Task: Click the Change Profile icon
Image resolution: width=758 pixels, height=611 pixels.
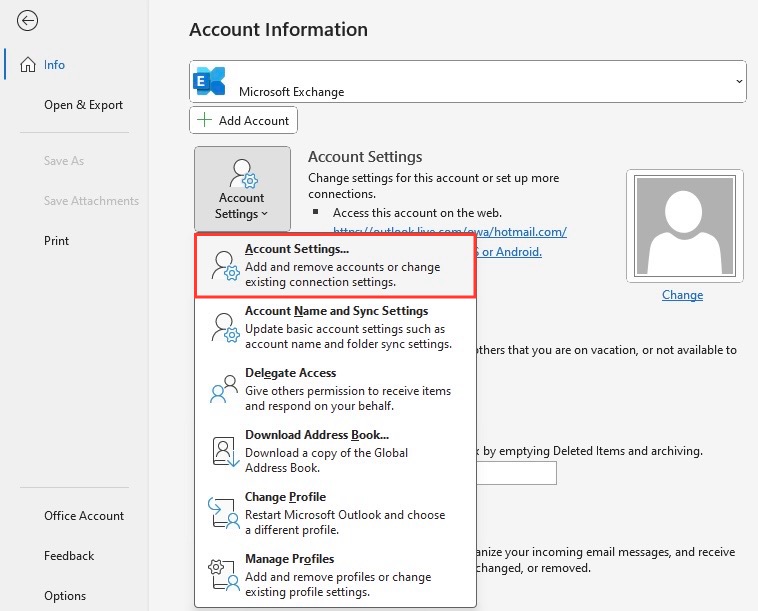Action: 224,513
